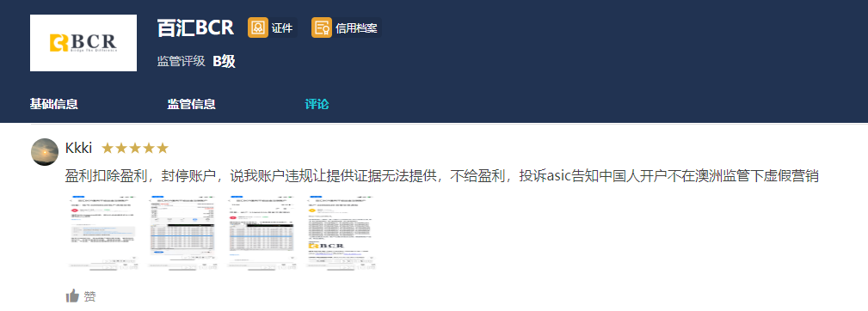This screenshot has width=868, height=311.
Task: Open the 信用档案 credit file icon
Action: [x=322, y=27]
